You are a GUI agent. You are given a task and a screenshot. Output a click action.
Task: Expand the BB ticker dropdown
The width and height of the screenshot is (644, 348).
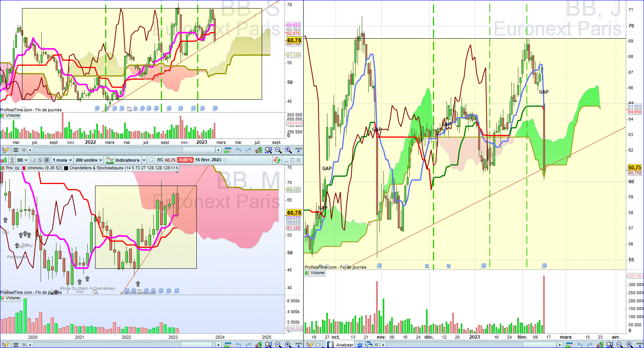tap(22, 160)
